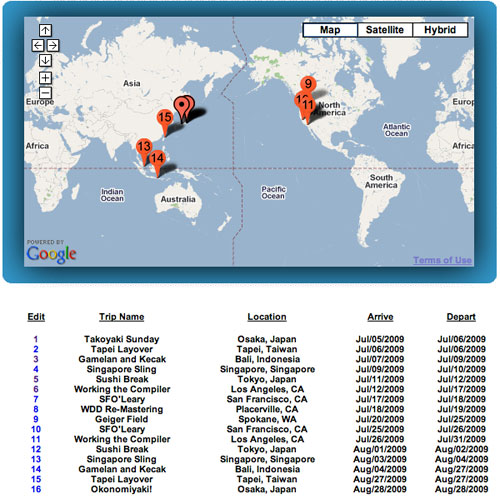Image resolution: width=500 pixels, height=503 pixels.
Task: Zoom out using the minus icon
Action: pyautogui.click(x=45, y=93)
